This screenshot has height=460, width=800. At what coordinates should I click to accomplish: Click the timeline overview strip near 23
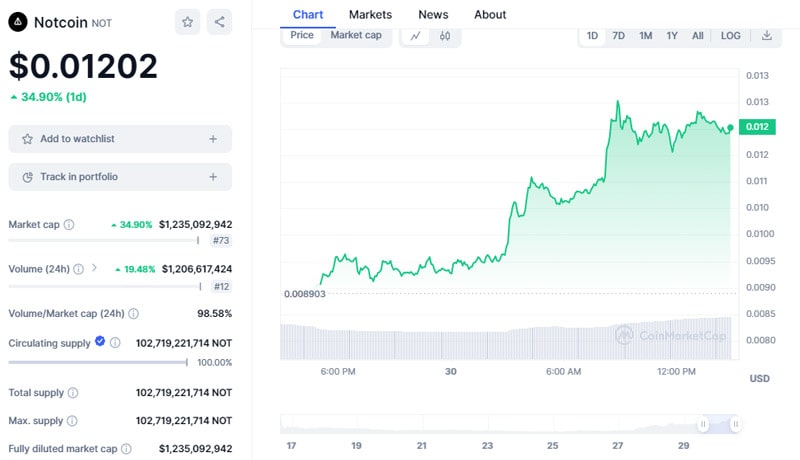click(488, 424)
